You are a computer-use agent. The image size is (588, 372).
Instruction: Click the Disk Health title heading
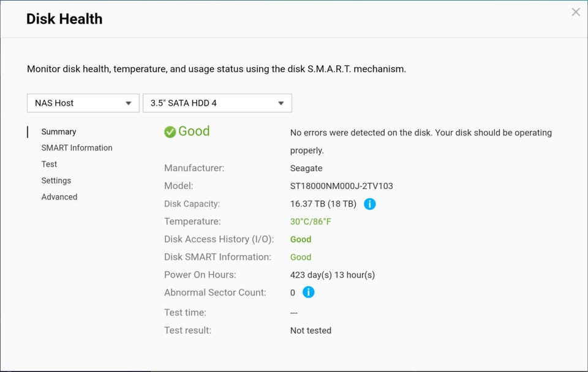pos(64,19)
